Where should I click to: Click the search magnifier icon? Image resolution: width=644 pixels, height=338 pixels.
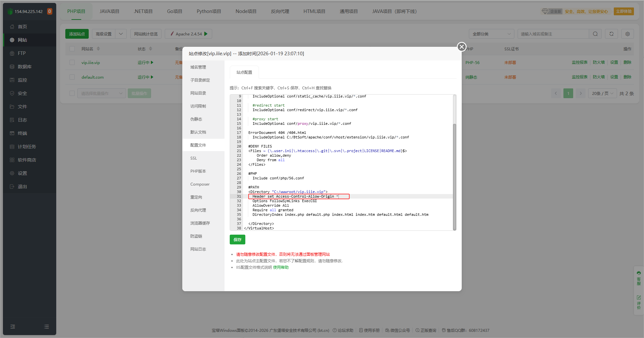point(595,34)
